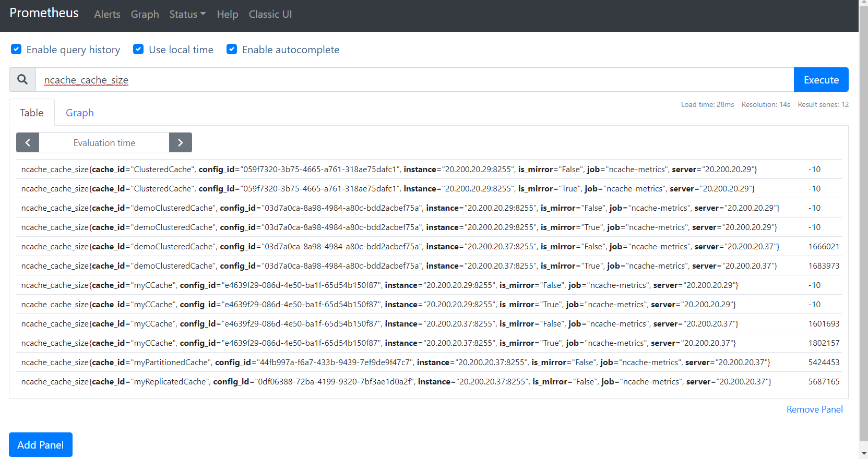Toggle Enable query history checkbox
Viewport: 868px width, 459px height.
pos(16,49)
